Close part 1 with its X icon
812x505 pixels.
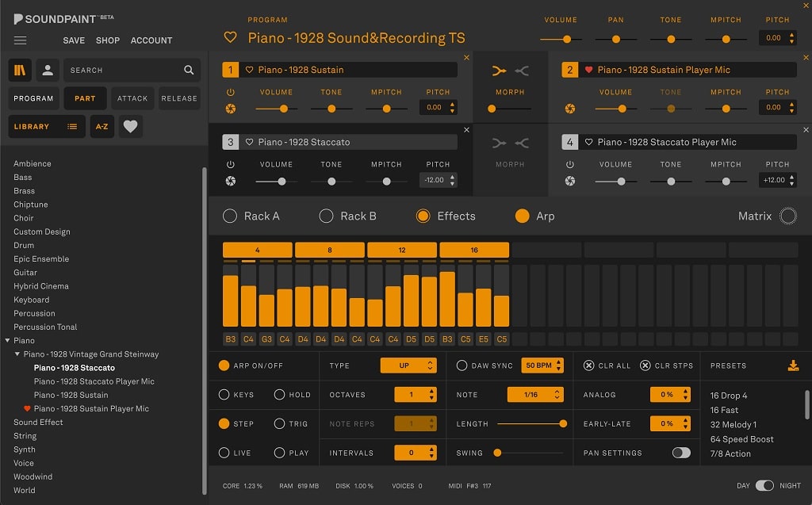466,58
